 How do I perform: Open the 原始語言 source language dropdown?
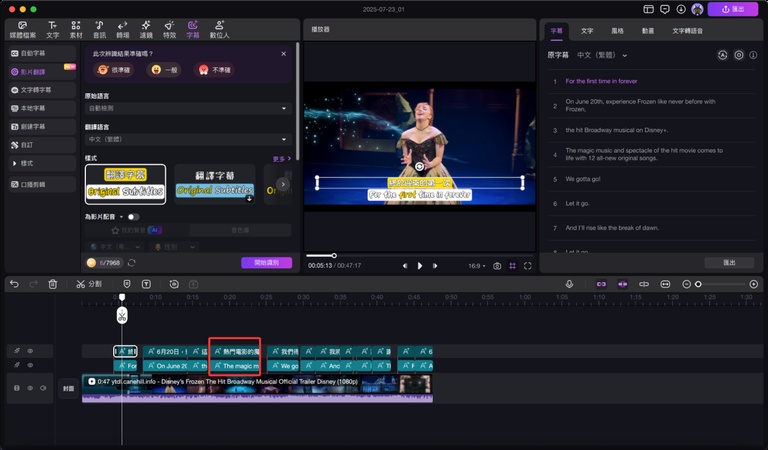point(188,108)
